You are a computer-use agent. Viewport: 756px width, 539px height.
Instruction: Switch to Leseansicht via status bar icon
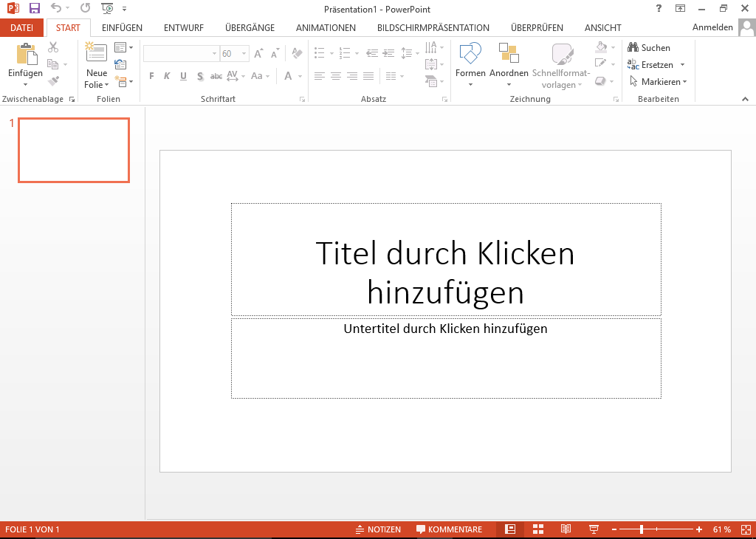pos(566,529)
